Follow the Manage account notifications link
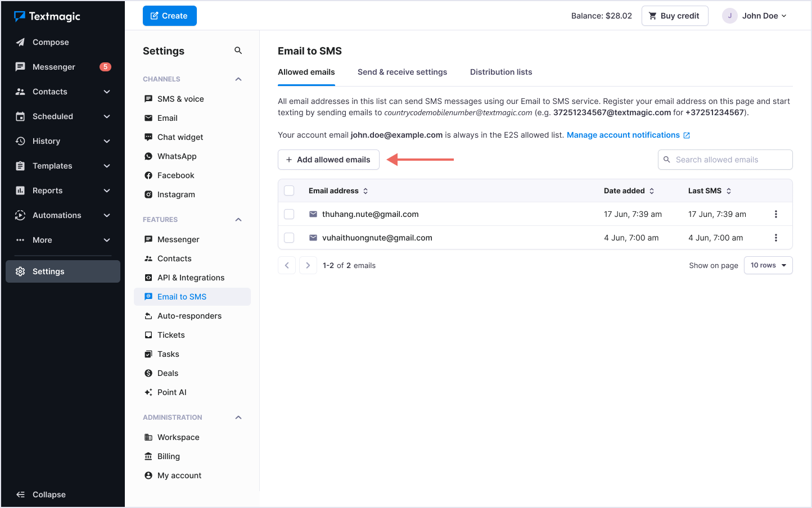 pos(623,135)
